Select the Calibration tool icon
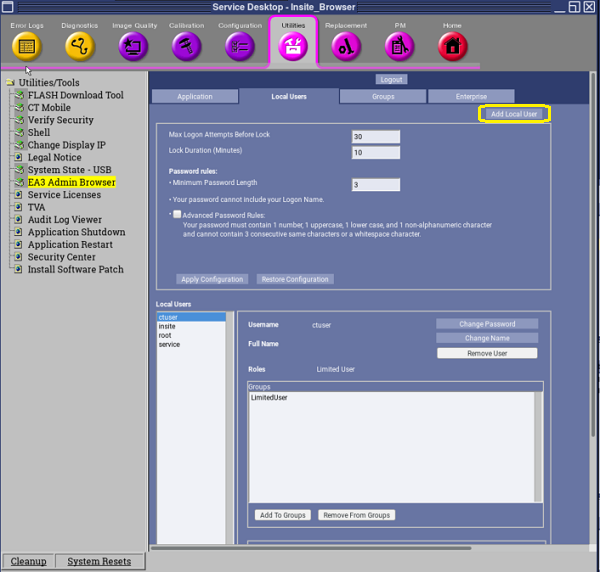 click(186, 46)
